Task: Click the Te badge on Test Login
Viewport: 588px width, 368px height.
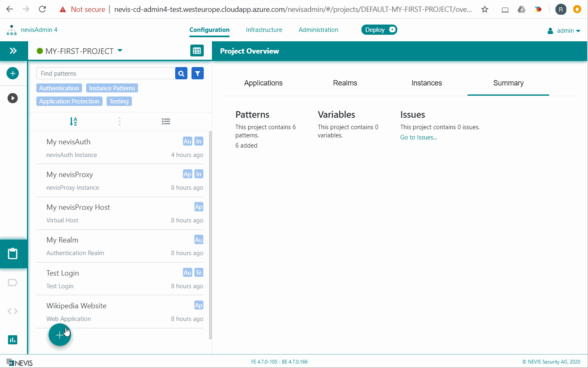Action: pos(199,273)
